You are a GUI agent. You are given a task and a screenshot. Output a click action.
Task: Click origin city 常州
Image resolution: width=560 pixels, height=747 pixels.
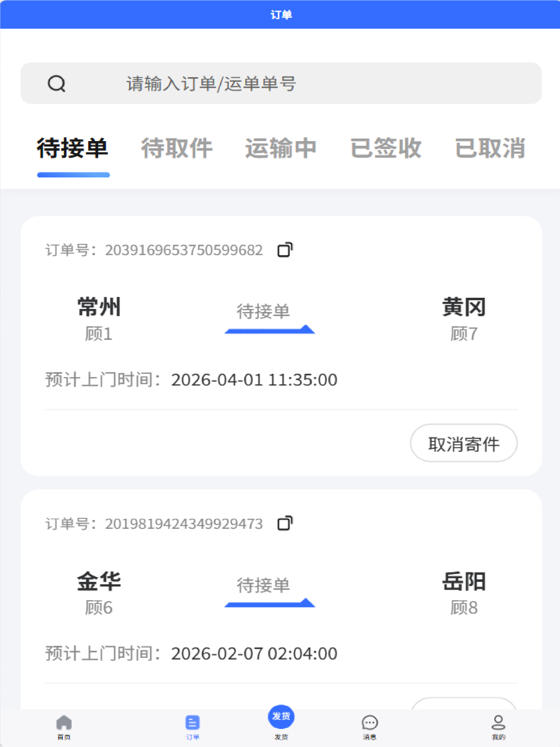99,307
